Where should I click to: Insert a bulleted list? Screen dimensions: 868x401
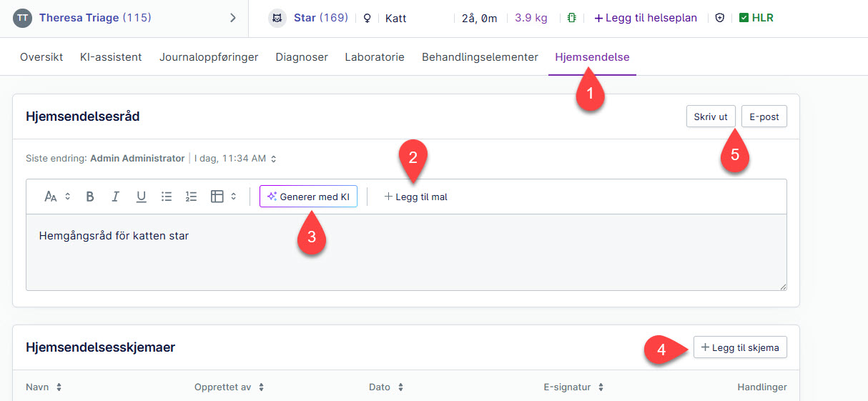(x=167, y=197)
